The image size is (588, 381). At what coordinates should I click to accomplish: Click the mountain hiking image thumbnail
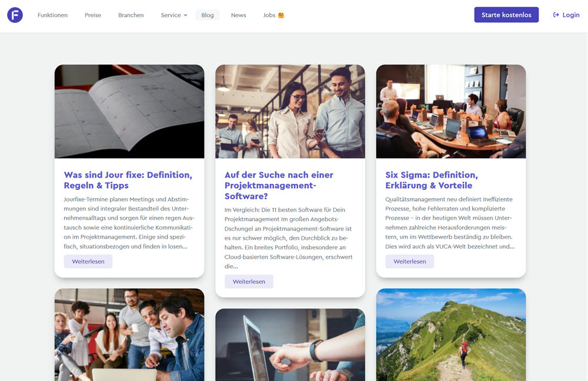(450, 335)
